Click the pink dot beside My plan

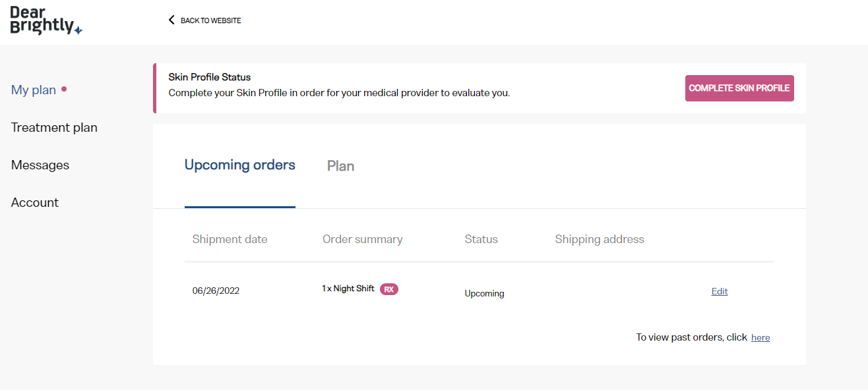click(x=64, y=89)
